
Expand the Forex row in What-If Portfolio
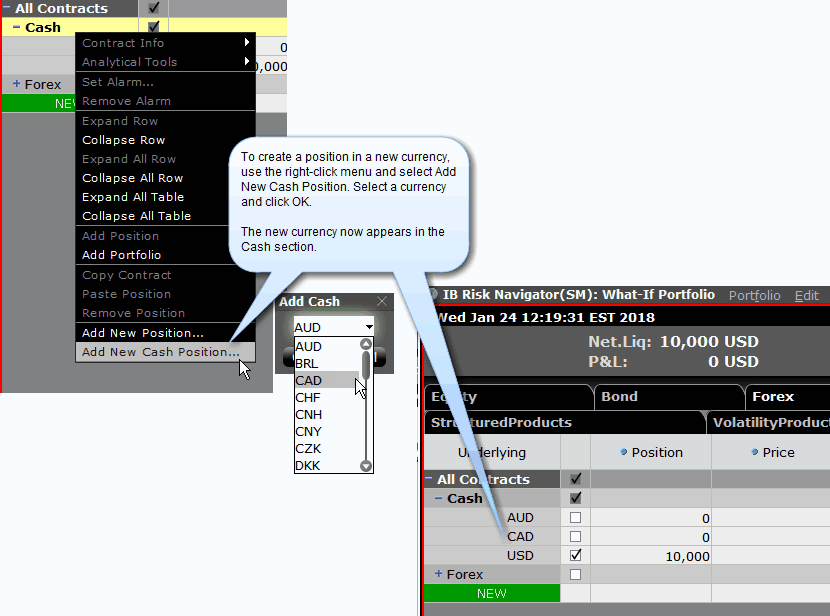[438, 574]
